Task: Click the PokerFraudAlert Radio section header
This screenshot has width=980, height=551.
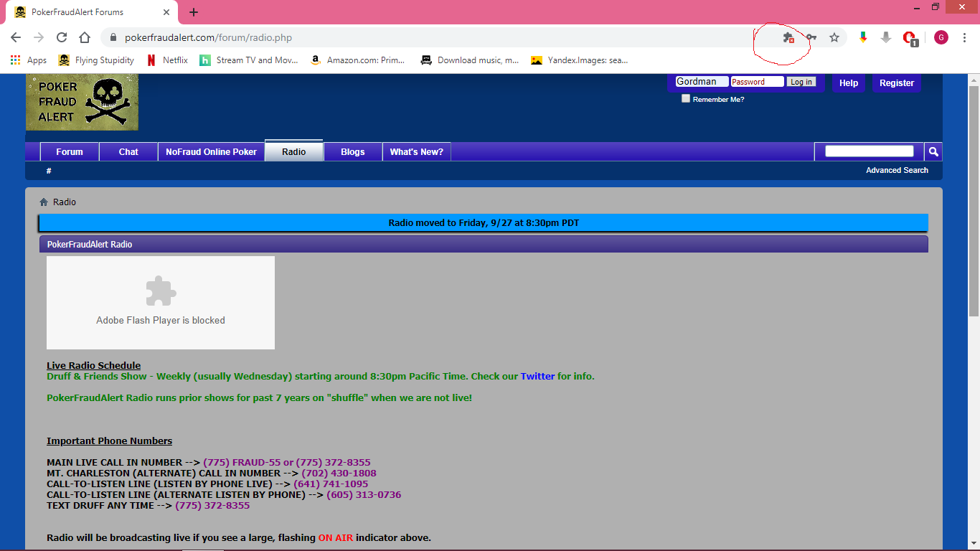Action: point(484,244)
